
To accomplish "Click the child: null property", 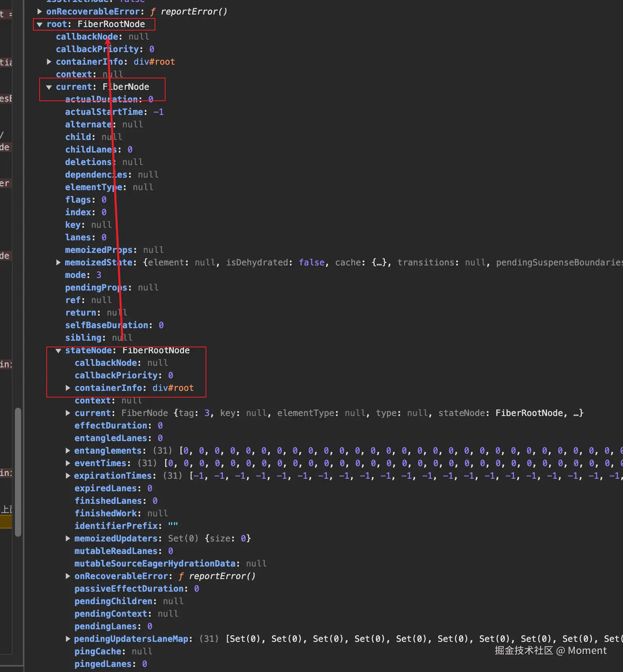I will point(94,137).
